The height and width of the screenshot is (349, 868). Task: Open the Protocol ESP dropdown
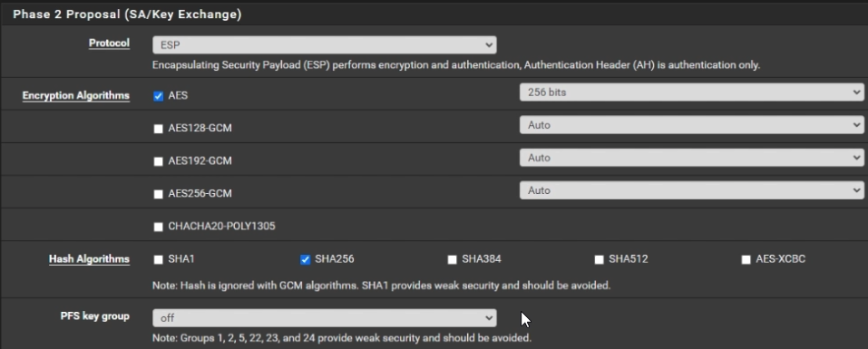pos(325,44)
